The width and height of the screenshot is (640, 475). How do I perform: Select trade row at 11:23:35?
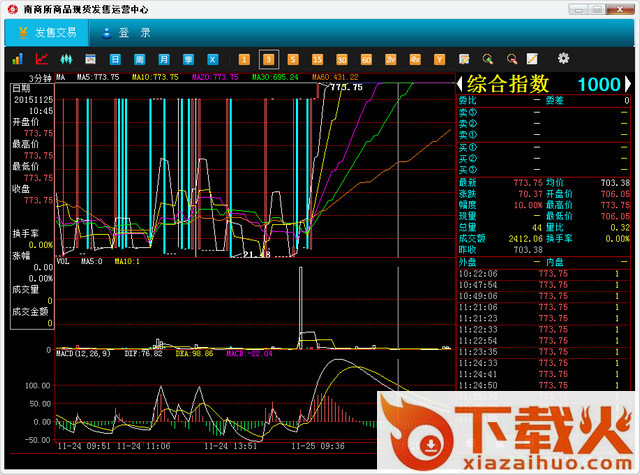(x=544, y=352)
